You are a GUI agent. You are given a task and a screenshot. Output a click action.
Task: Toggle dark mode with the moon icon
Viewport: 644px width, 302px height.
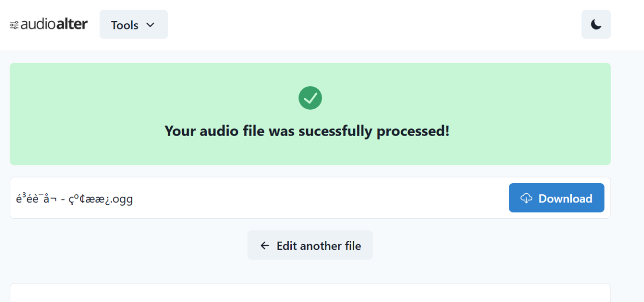point(596,24)
